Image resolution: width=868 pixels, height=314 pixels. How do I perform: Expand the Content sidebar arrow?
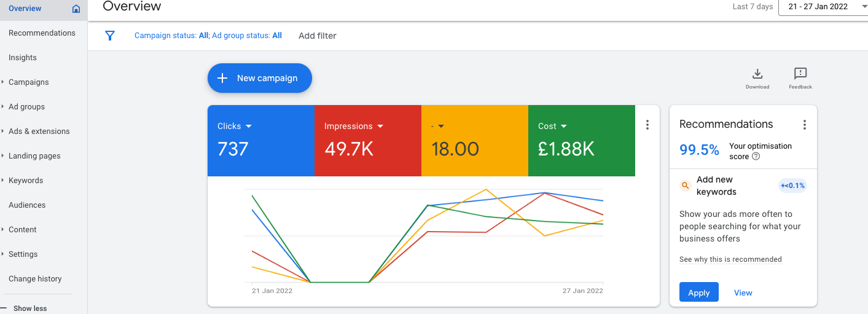tap(3, 229)
